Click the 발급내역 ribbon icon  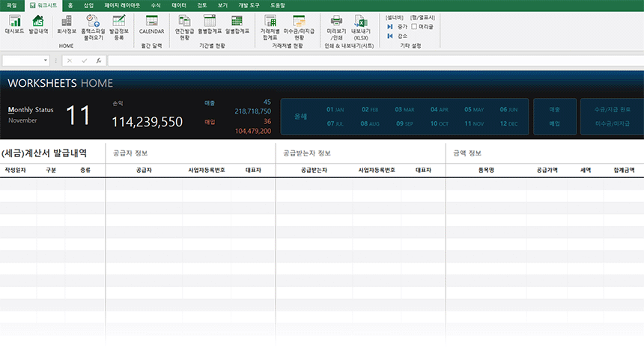point(38,25)
